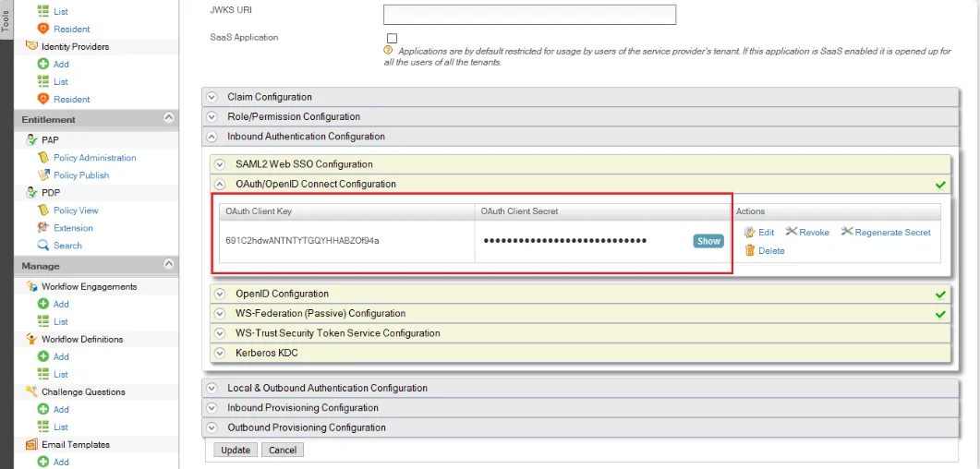The image size is (980, 469).
Task: Click the Search magnifier icon
Action: tap(43, 246)
